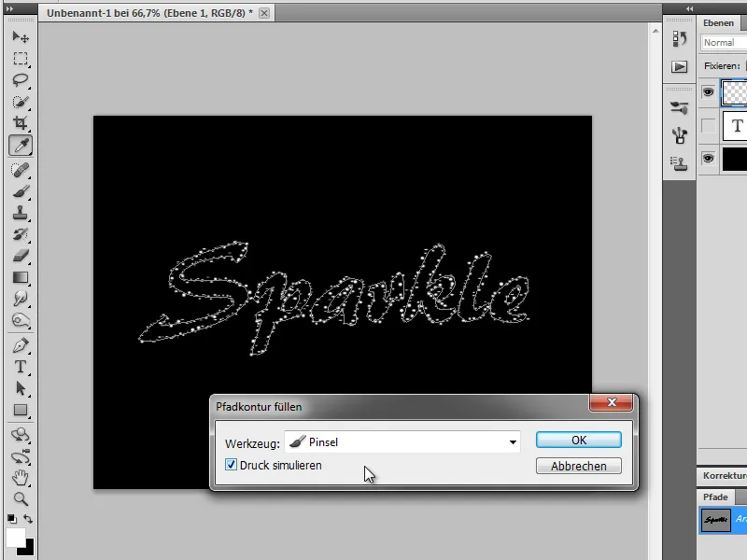Reset default foreground and background colors
The height and width of the screenshot is (560, 747).
[12, 519]
